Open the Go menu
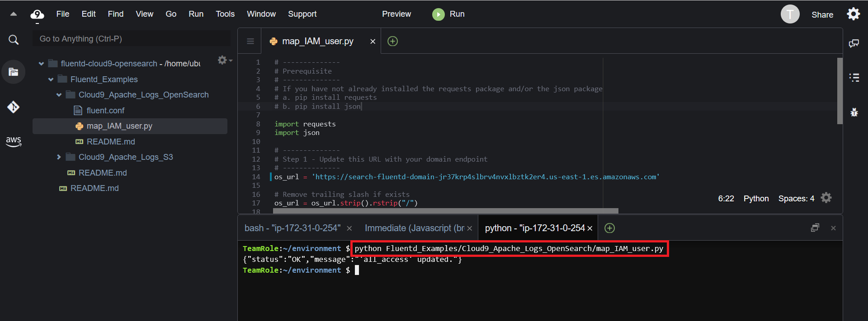Screen dimensions: 868x321 pos(171,14)
